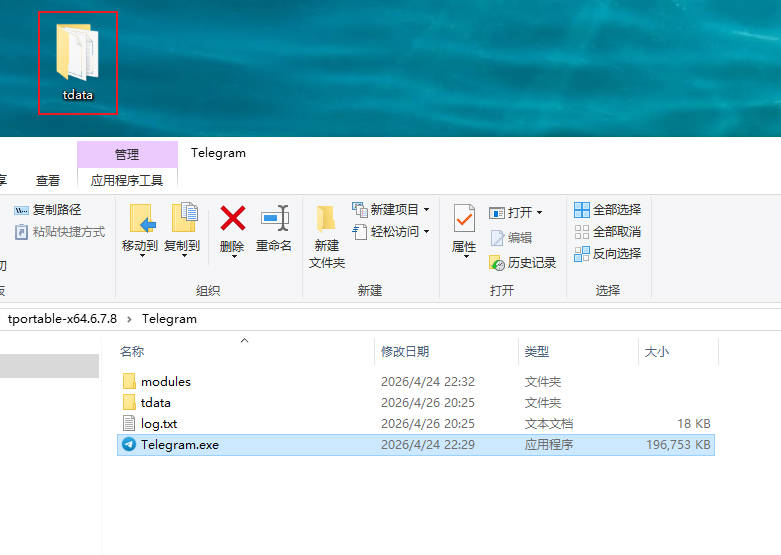Click the red Delete X icon
This screenshot has height=555, width=781.
click(x=233, y=218)
